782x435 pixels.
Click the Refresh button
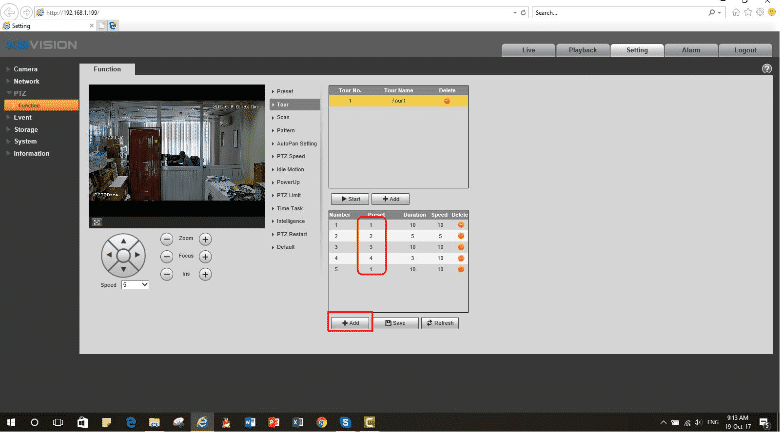(440, 323)
